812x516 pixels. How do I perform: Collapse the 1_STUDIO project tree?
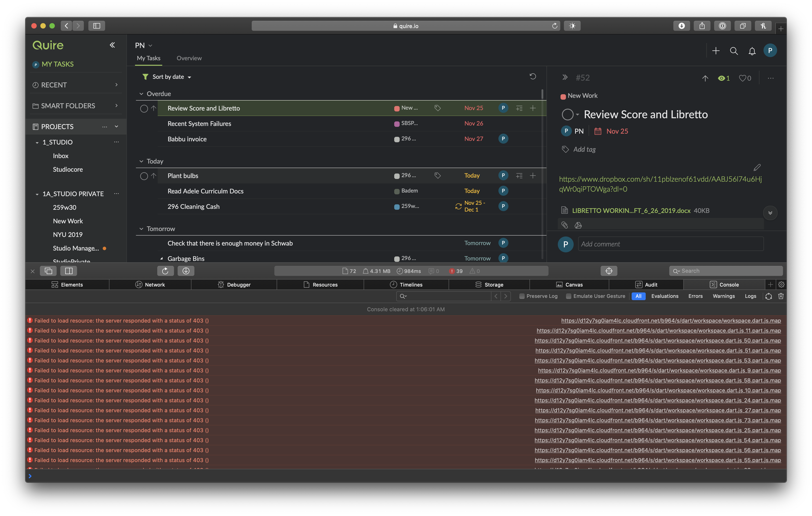(37, 142)
